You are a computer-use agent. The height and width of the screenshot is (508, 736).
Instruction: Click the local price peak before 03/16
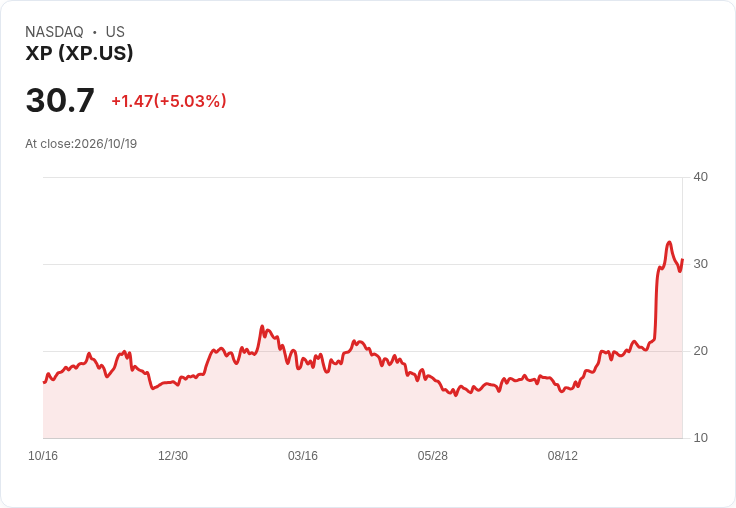262,326
